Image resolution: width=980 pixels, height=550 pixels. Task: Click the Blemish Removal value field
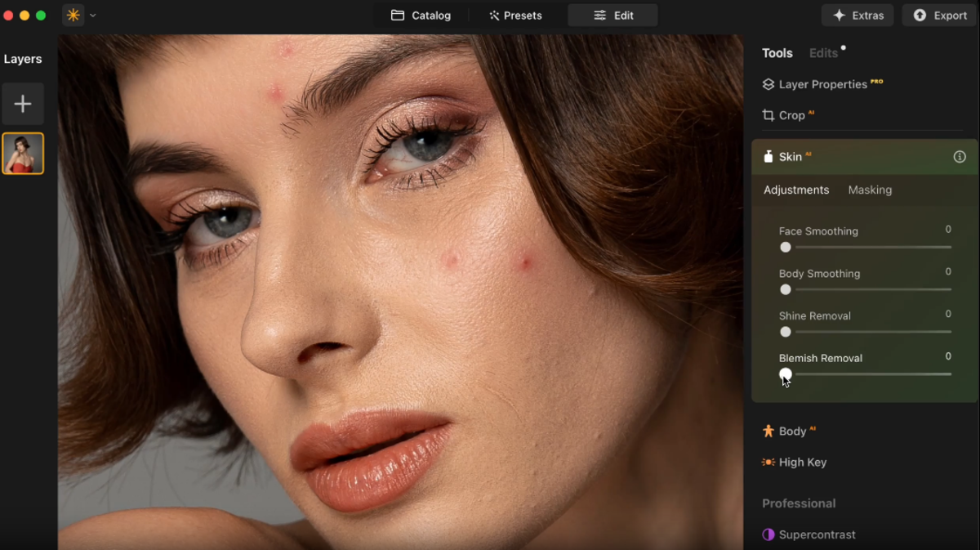click(x=948, y=356)
